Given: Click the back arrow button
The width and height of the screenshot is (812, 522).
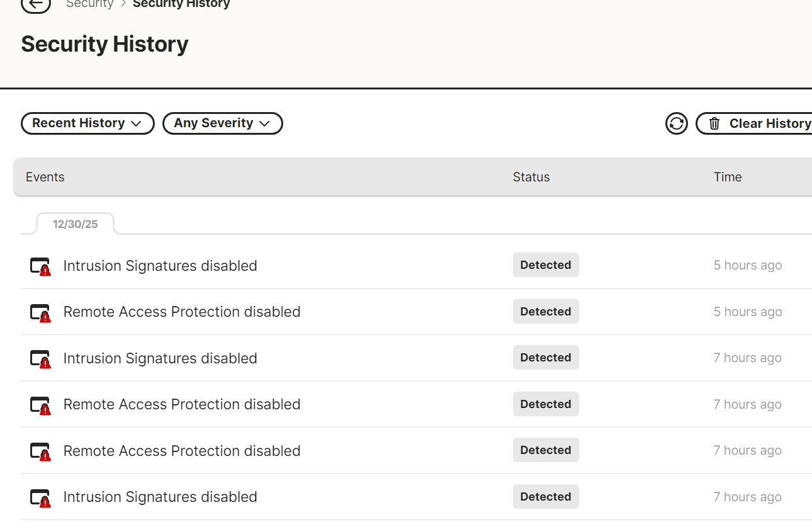Looking at the screenshot, I should [36, 4].
